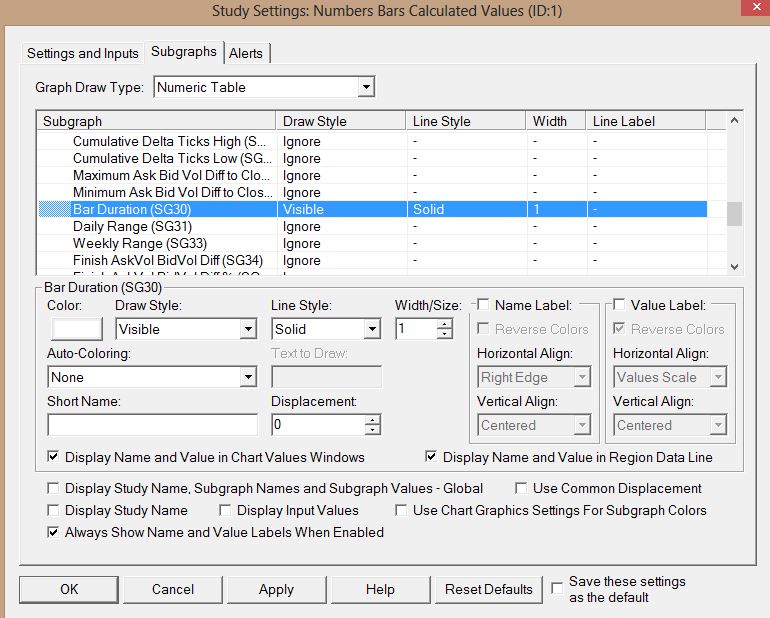Enable the Value Label checkbox
This screenshot has height=618, width=770.
[x=620, y=305]
